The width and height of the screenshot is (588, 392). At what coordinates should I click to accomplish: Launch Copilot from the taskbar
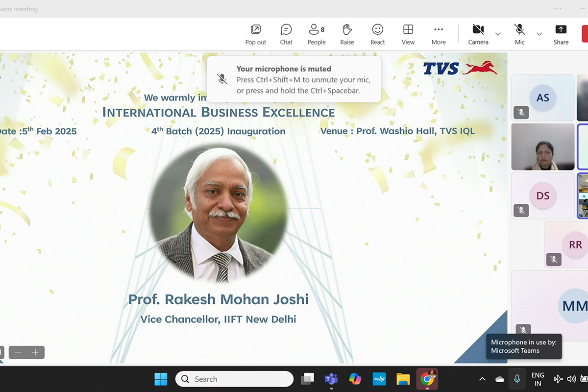click(355, 379)
